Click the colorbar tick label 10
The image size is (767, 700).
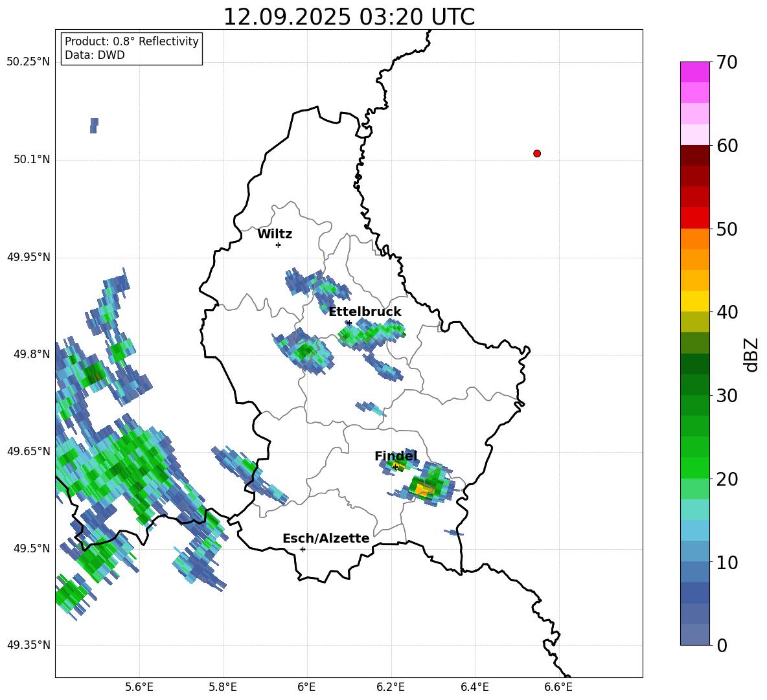coord(726,562)
